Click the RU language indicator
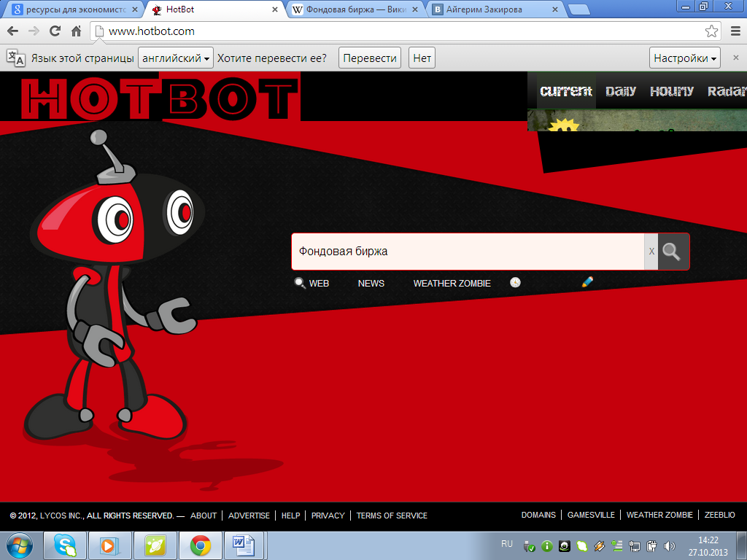 [x=507, y=544]
